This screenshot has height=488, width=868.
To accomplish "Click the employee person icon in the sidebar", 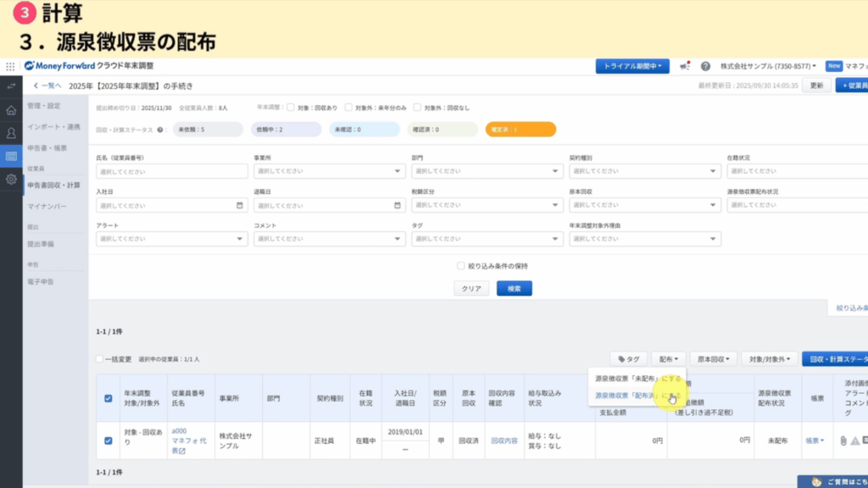I will click(11, 133).
